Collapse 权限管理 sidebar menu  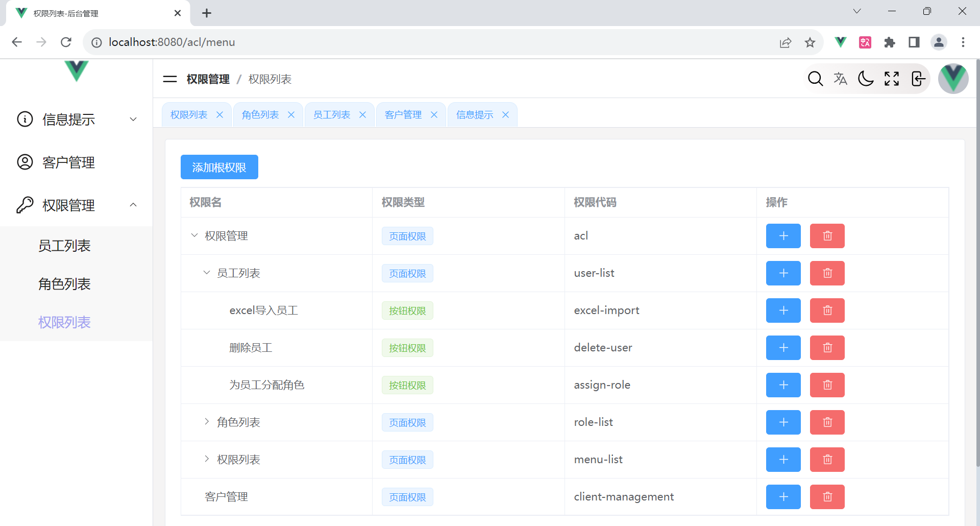77,205
